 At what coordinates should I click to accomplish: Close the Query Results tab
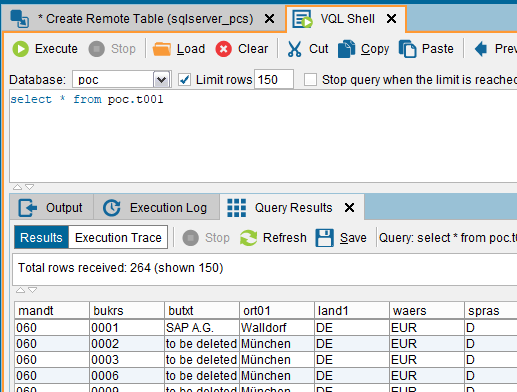pyautogui.click(x=349, y=208)
